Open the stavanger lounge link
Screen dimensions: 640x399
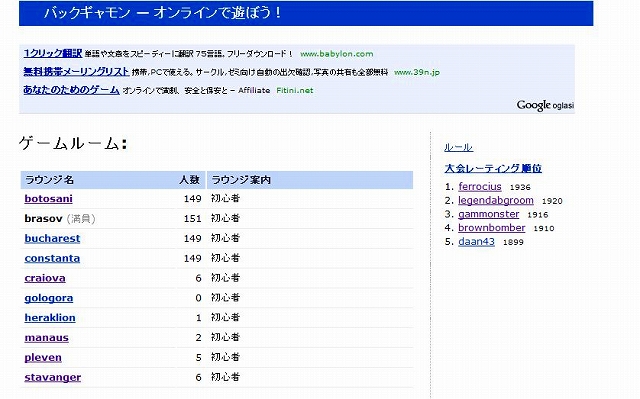53,377
